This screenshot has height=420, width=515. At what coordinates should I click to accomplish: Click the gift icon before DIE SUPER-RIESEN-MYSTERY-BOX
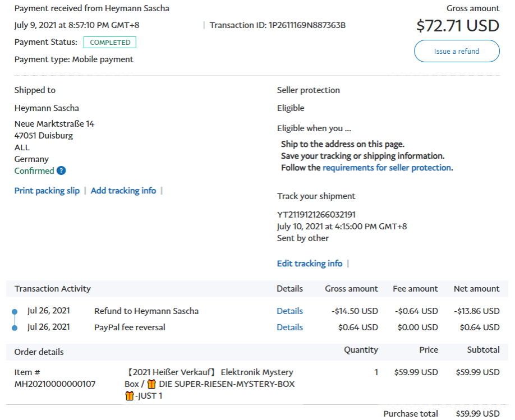tap(151, 384)
